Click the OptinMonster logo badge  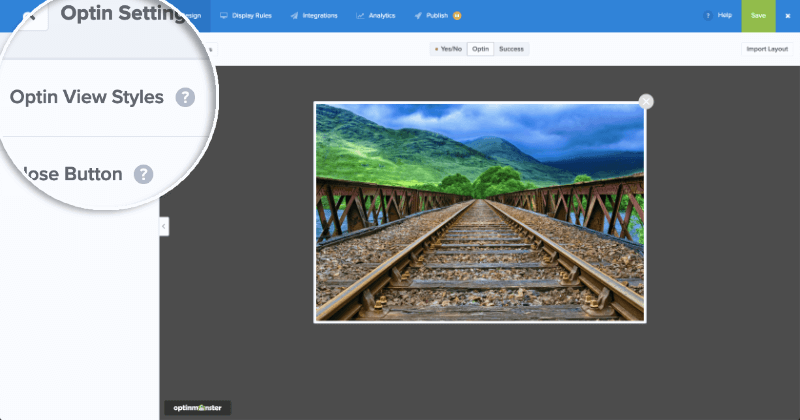click(197, 408)
